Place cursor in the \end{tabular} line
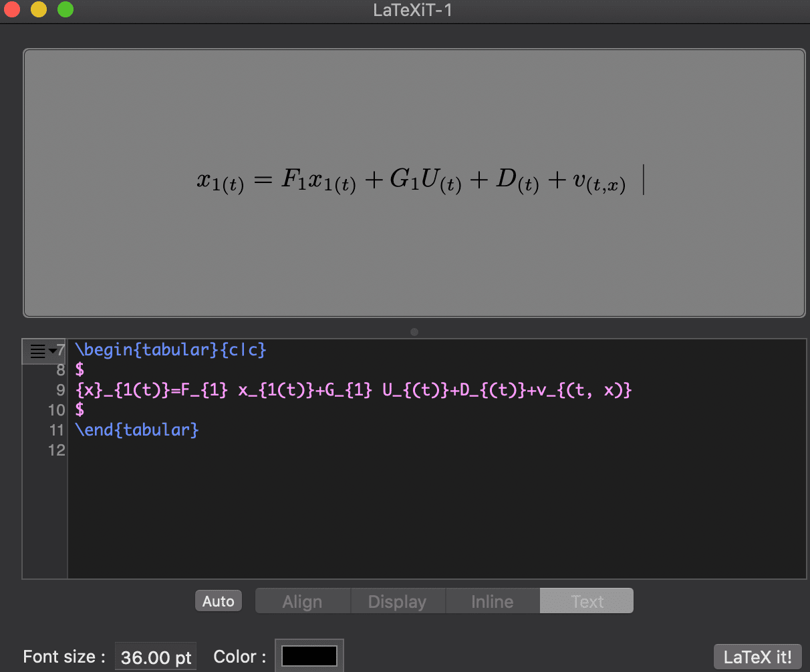The width and height of the screenshot is (810, 672). coord(137,430)
